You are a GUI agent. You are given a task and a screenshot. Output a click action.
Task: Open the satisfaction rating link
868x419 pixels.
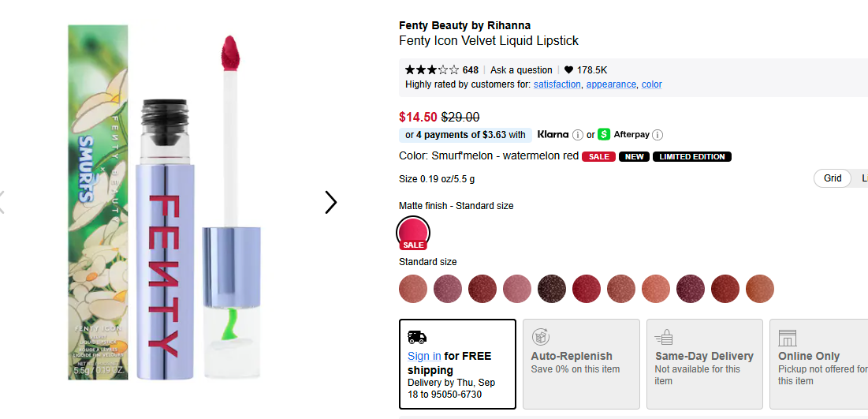(x=557, y=84)
